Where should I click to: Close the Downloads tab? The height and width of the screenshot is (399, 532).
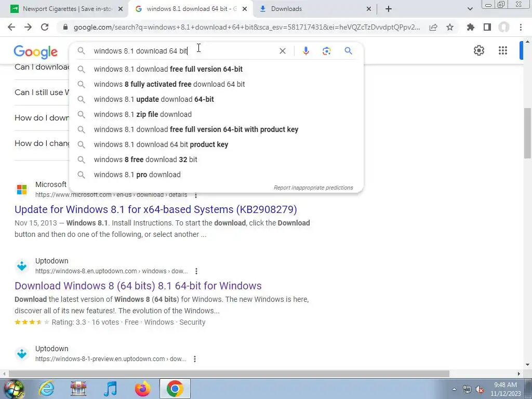[x=369, y=9]
